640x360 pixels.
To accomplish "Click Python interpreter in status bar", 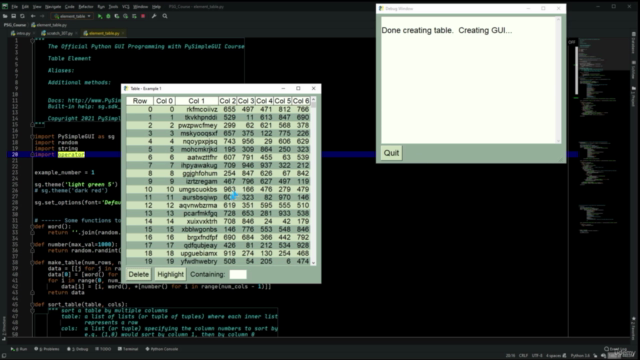I will coord(580,356).
